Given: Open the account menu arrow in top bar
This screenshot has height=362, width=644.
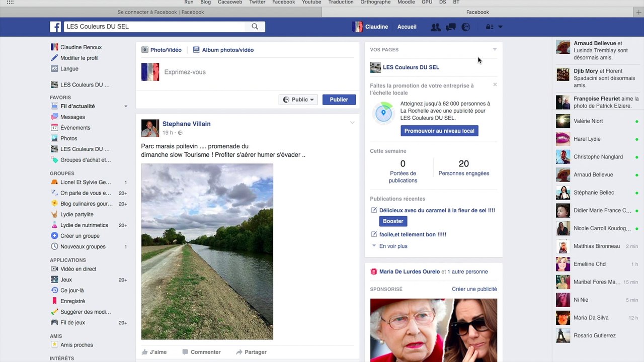Looking at the screenshot, I should [500, 27].
